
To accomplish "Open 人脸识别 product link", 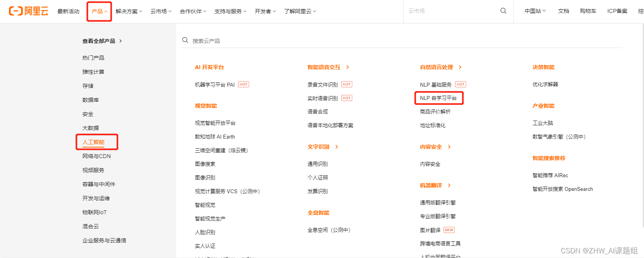I will pos(205,232).
